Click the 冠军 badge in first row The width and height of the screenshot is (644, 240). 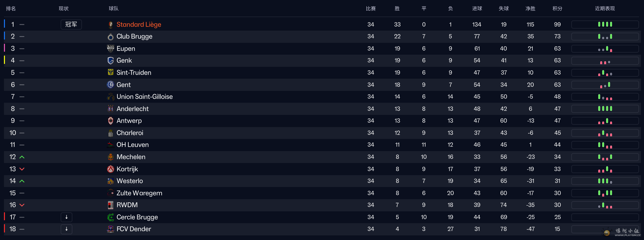point(71,25)
